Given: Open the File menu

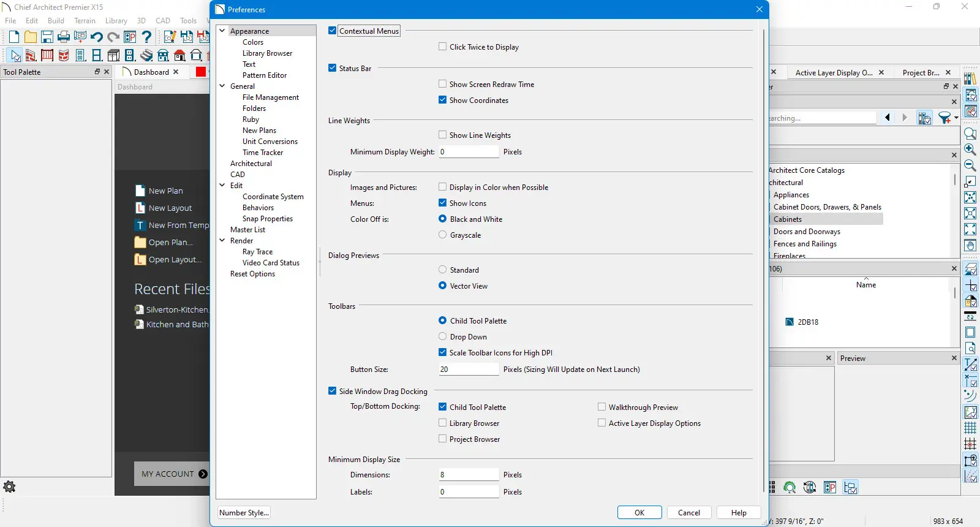Looking at the screenshot, I should coord(10,20).
